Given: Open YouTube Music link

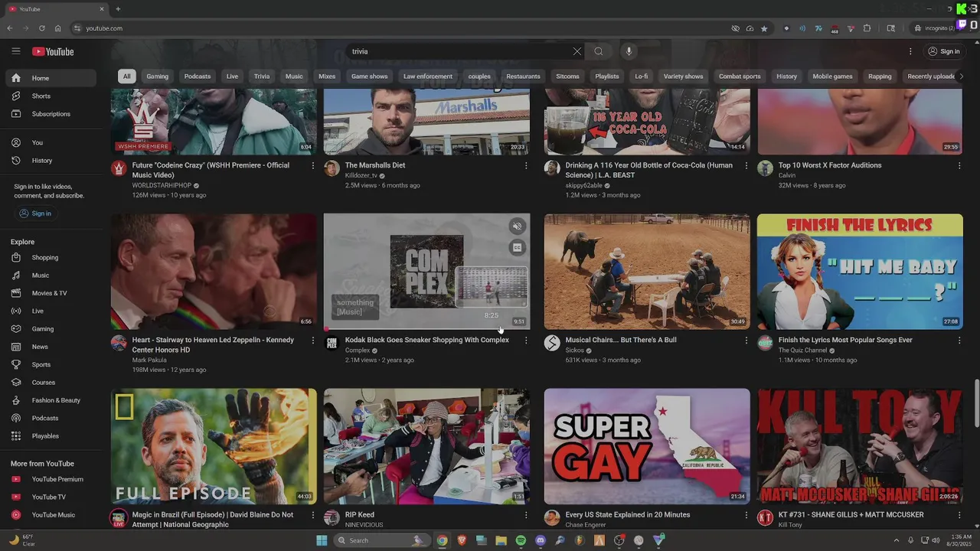Looking at the screenshot, I should [x=51, y=515].
